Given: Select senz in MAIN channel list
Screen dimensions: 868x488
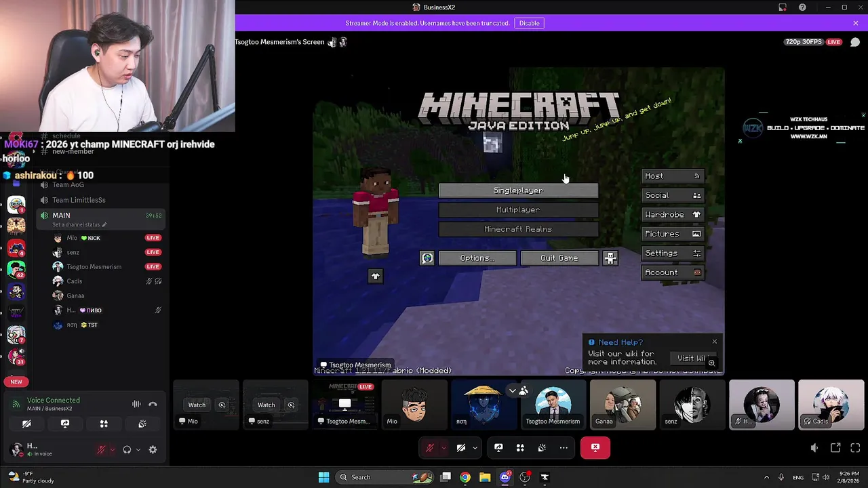Looking at the screenshot, I should coord(107,252).
